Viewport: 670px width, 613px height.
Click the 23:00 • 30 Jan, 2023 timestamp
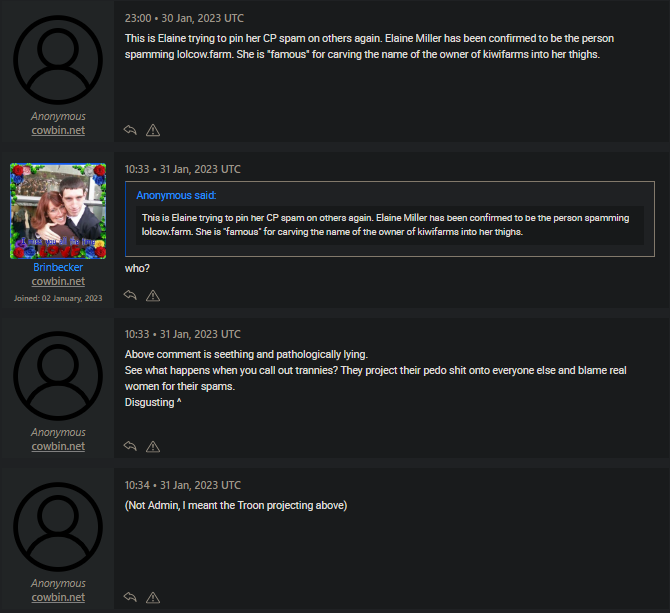(184, 18)
